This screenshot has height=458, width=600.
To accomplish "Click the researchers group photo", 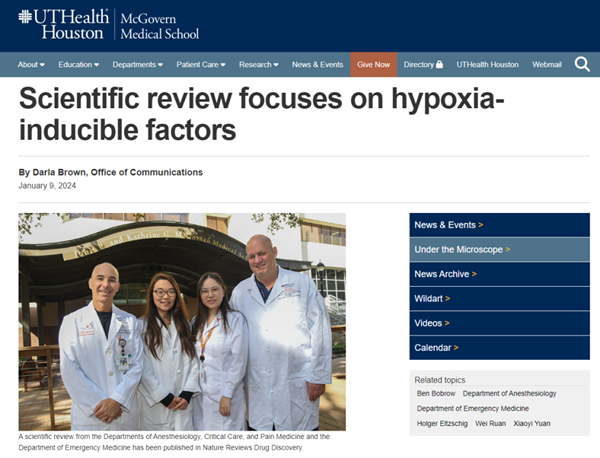I will pyautogui.click(x=181, y=321).
